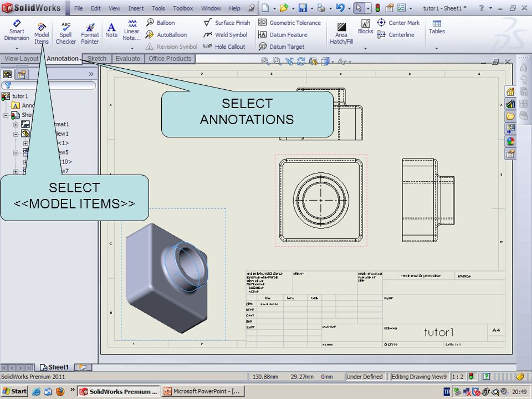
Task: Click the Add Sheet tab icon
Action: [x=83, y=367]
